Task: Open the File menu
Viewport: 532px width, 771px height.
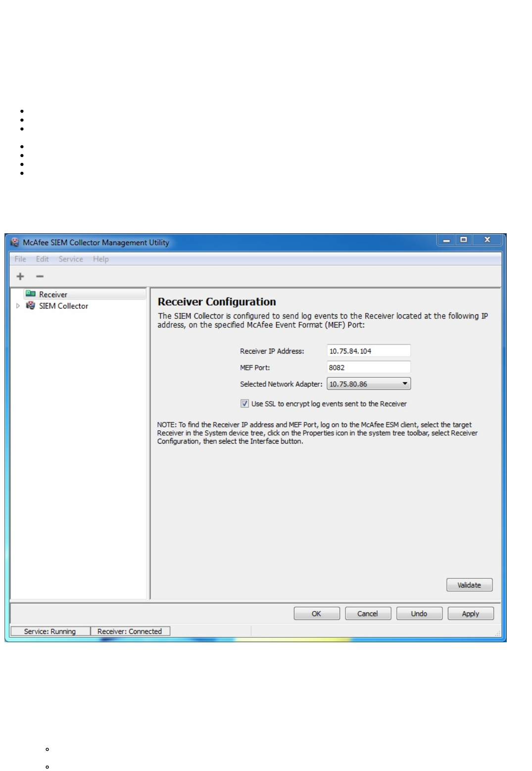Action: [x=20, y=259]
